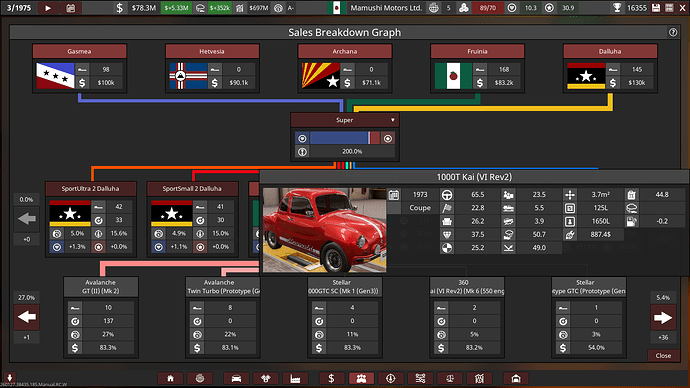Open the factory tab in bottom bar
This screenshot has width=690, height=388.
point(295,378)
